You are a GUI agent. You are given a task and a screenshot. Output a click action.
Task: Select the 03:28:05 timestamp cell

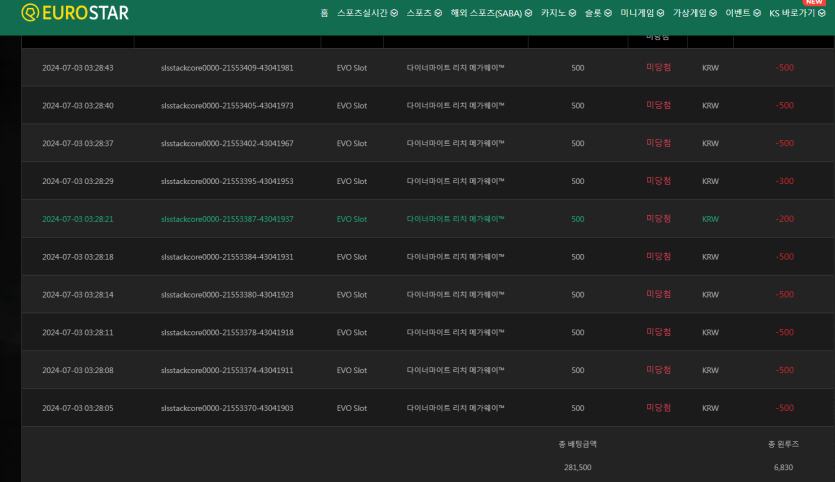[78, 408]
